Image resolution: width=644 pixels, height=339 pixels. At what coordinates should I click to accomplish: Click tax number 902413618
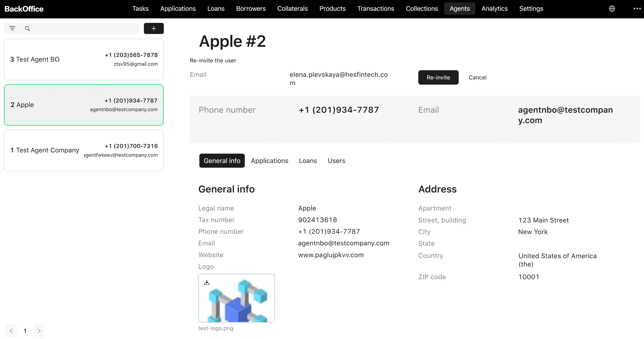[318, 220]
